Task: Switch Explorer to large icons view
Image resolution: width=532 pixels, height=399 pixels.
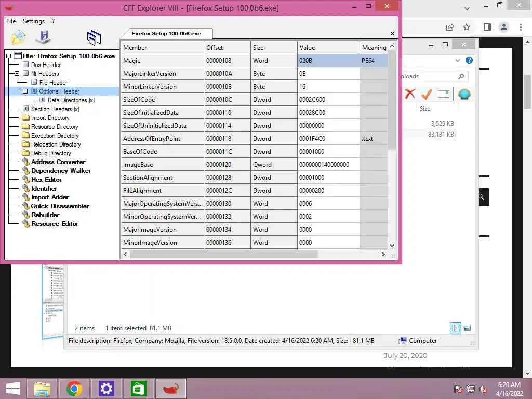Action: tap(467, 328)
